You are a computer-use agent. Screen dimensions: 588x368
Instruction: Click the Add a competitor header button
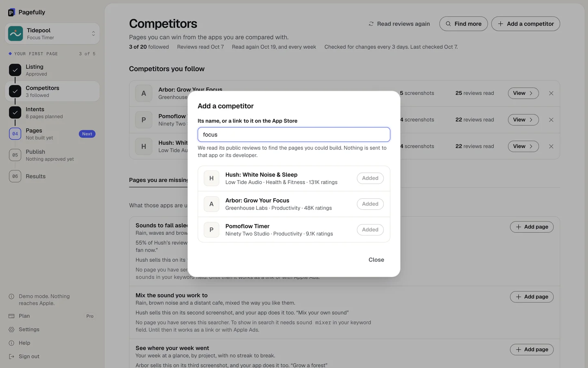tap(526, 24)
